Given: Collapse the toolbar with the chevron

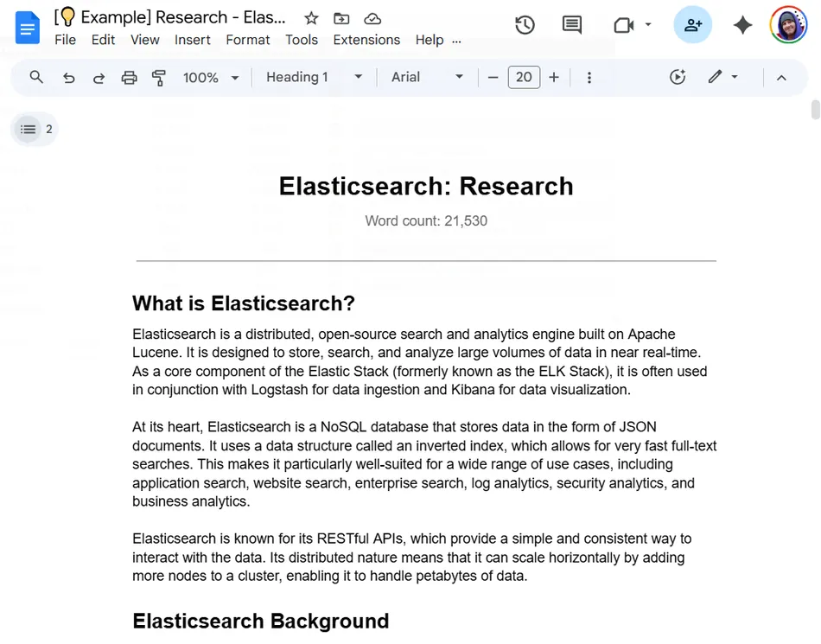Looking at the screenshot, I should point(781,77).
